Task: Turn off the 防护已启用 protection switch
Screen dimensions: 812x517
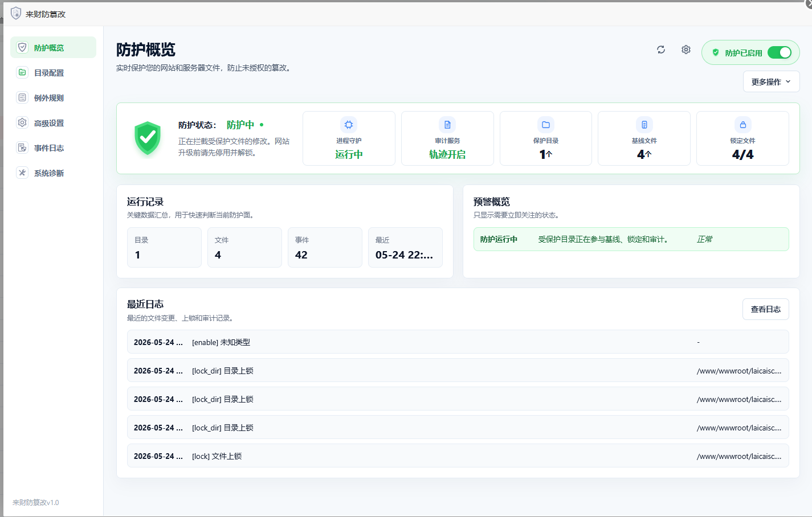Action: [x=780, y=52]
